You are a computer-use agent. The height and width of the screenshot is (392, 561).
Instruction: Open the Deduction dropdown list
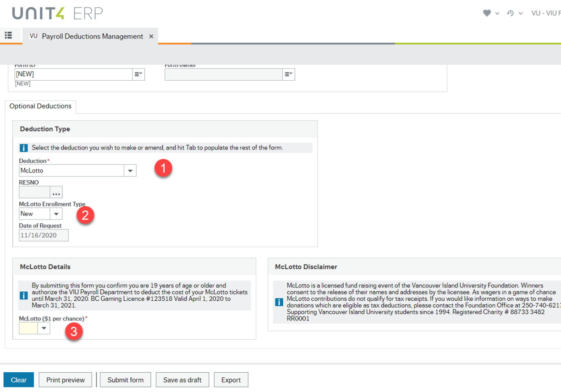point(131,170)
